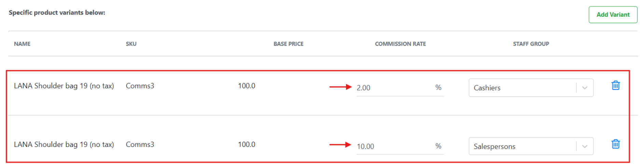The image size is (644, 165).
Task: Click first LANA Shoulder bag 19 name
Action: pos(64,86)
